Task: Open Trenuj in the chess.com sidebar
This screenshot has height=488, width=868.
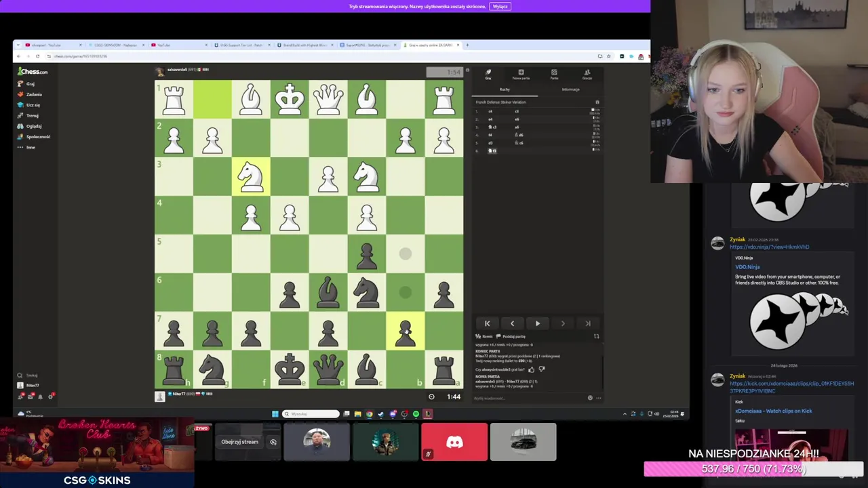Action: pyautogui.click(x=28, y=115)
